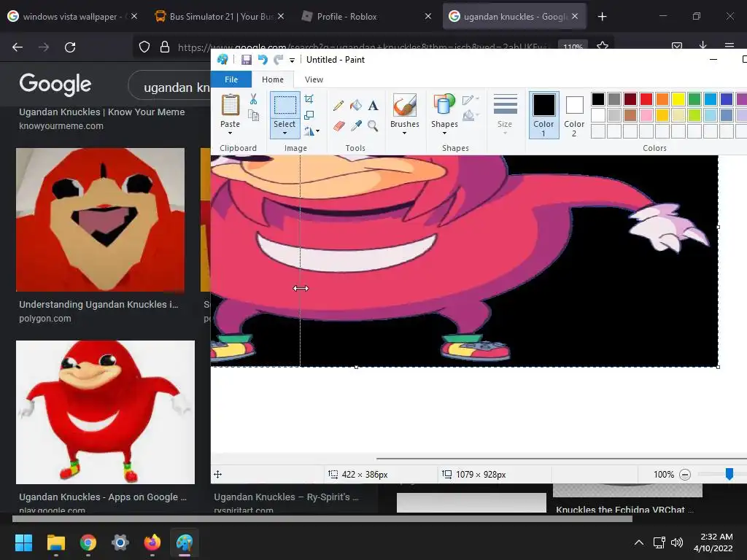This screenshot has width=747, height=560.
Task: Open a new browser tab
Action: 602,17
